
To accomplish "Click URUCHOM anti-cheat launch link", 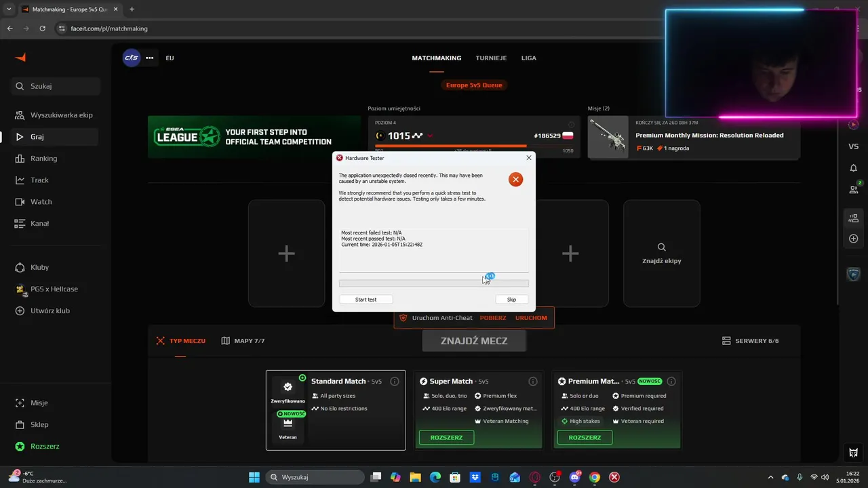I will [531, 317].
